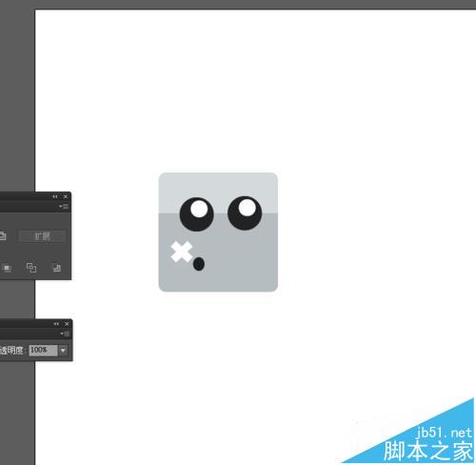
Task: Open the opacity percentage dropdown arrow
Action: (x=63, y=351)
